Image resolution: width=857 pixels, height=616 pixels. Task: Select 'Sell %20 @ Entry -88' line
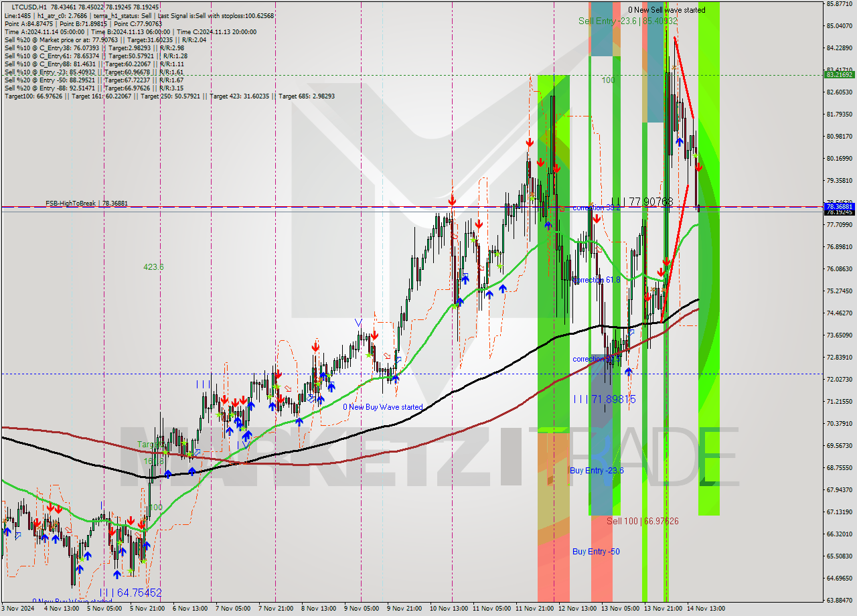94,88
